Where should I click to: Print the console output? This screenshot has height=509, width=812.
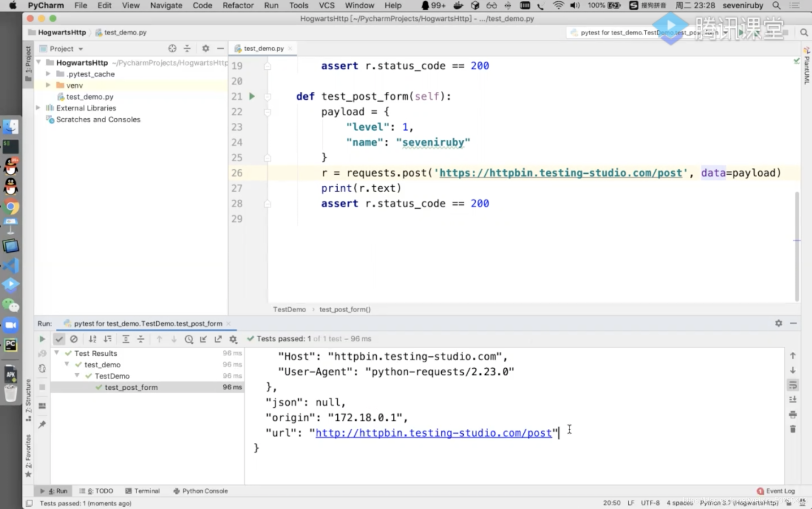coord(793,415)
